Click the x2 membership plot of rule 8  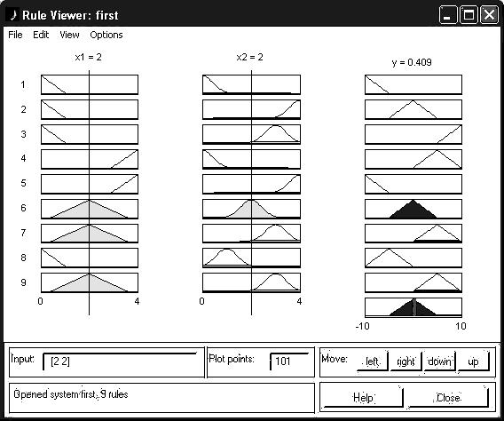click(x=251, y=258)
